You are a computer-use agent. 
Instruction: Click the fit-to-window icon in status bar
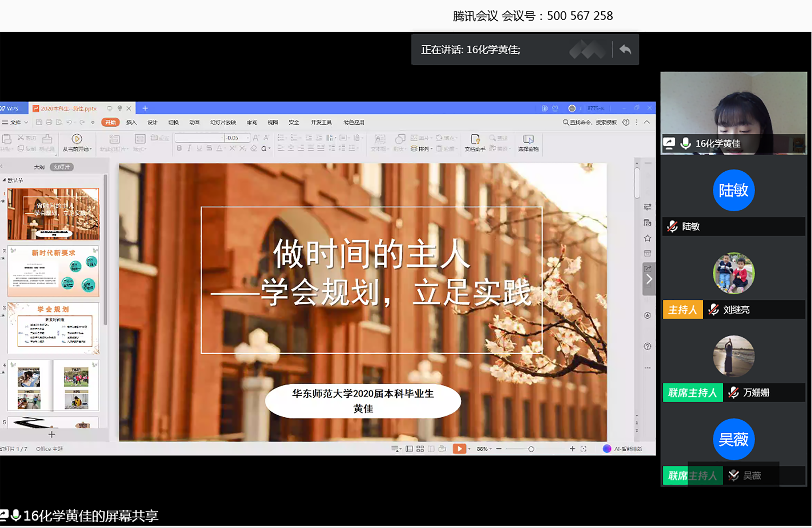pyautogui.click(x=583, y=449)
